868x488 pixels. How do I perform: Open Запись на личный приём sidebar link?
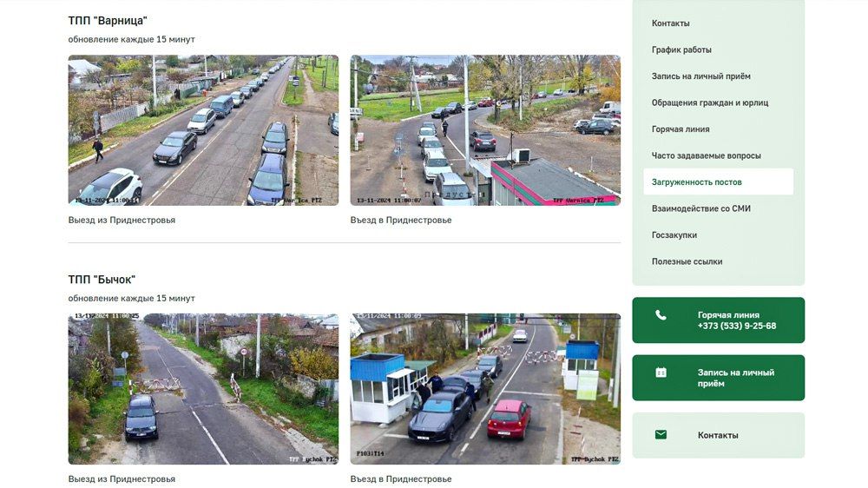pyautogui.click(x=700, y=76)
